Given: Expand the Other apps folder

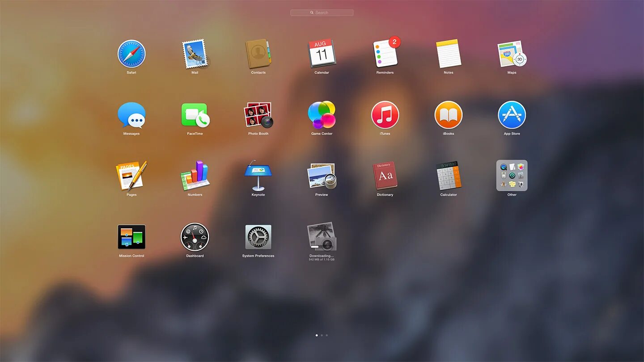Looking at the screenshot, I should click(512, 176).
